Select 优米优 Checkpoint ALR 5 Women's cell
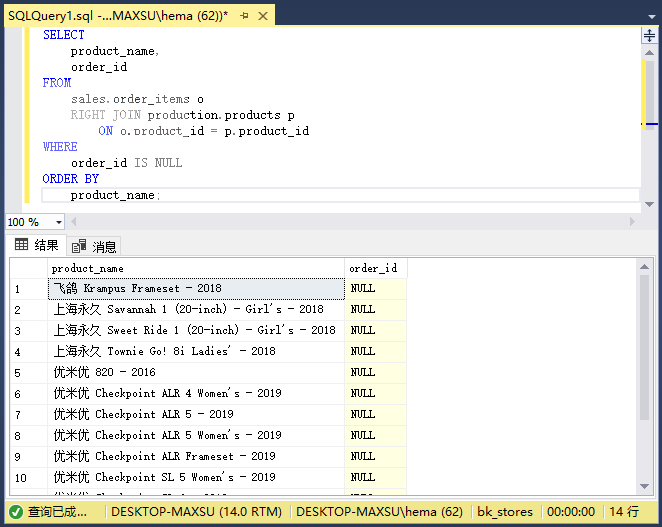This screenshot has width=662, height=527. [196, 435]
